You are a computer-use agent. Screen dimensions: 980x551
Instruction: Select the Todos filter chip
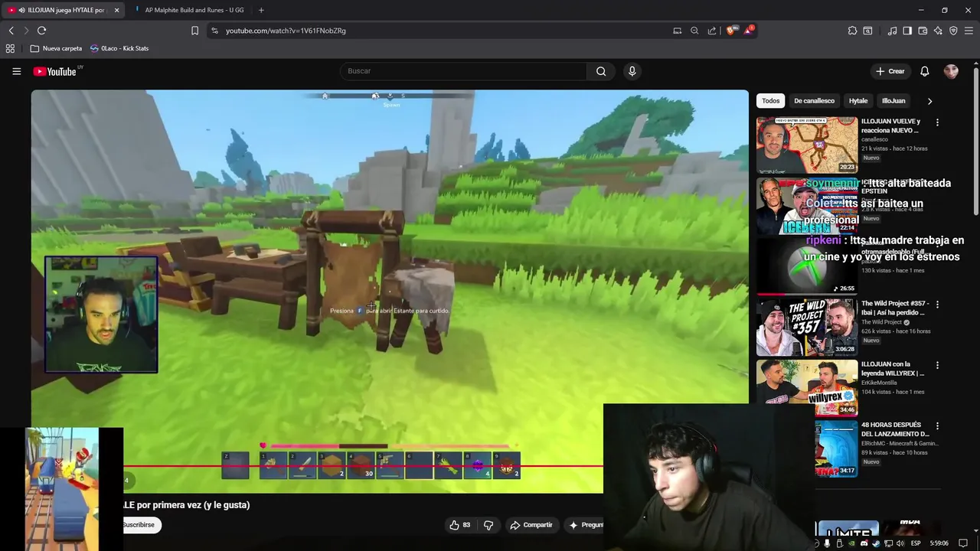pos(771,101)
